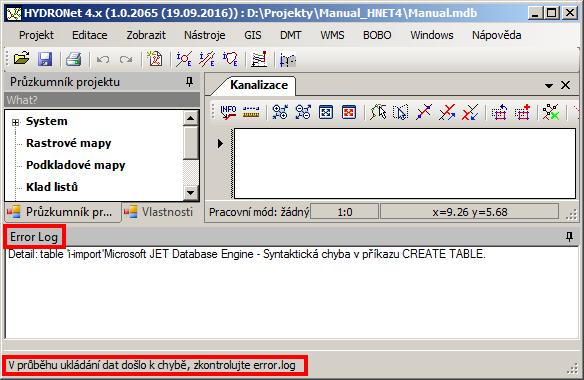584x380 pixels.
Task: Select the rectangle selection pointer tool
Action: [x=401, y=112]
